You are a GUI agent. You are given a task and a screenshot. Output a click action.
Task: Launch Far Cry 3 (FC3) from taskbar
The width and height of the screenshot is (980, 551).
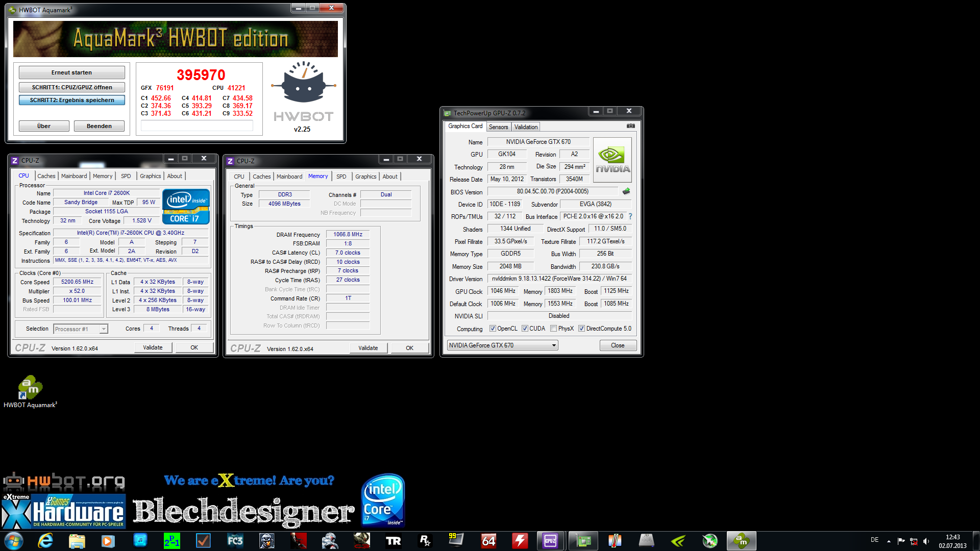[235, 541]
